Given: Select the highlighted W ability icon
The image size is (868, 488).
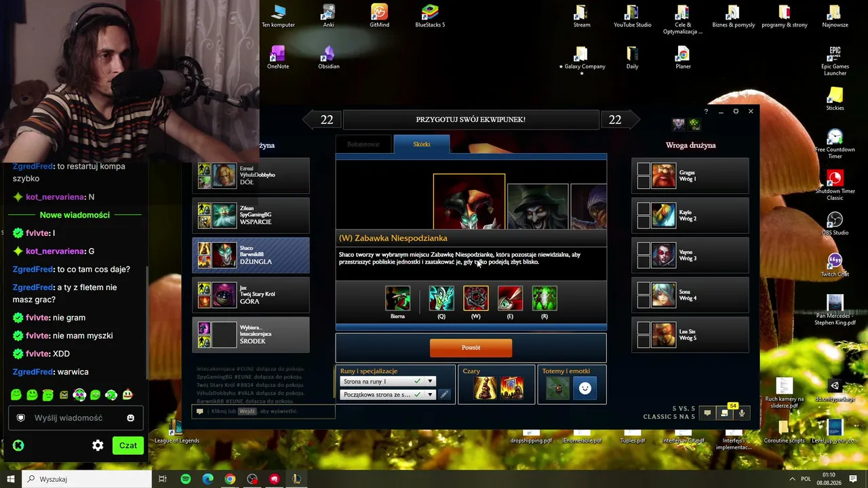Looking at the screenshot, I should tap(475, 298).
